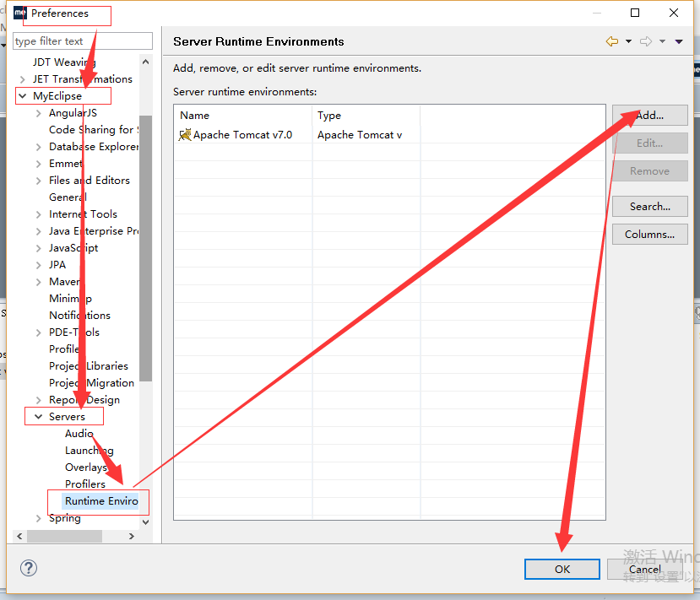Click the Columns... button

(x=649, y=235)
